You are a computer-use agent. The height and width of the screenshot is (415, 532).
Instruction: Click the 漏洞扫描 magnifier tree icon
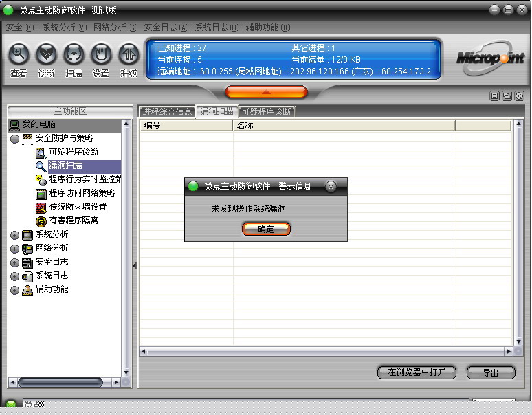coord(41,166)
